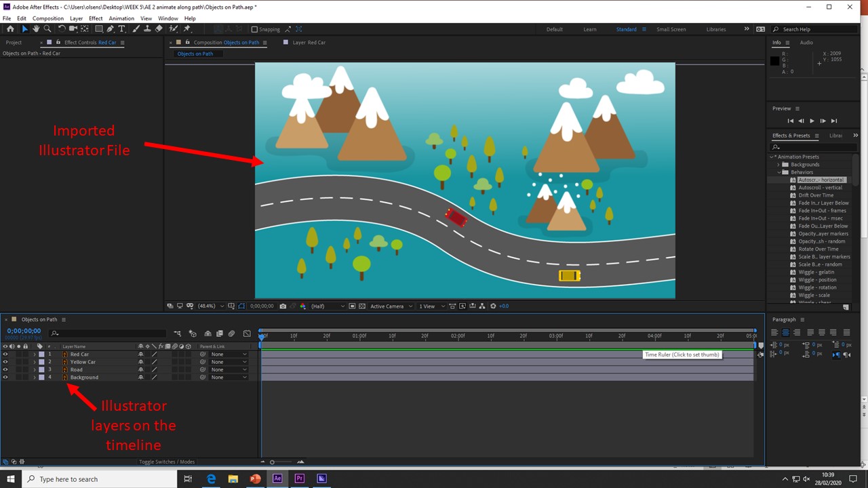
Task: Open Adobe Premiere Pro from the taskbar
Action: coord(299,479)
